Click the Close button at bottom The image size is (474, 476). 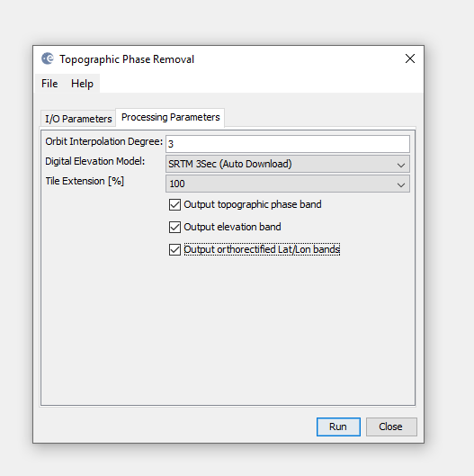[x=391, y=427]
